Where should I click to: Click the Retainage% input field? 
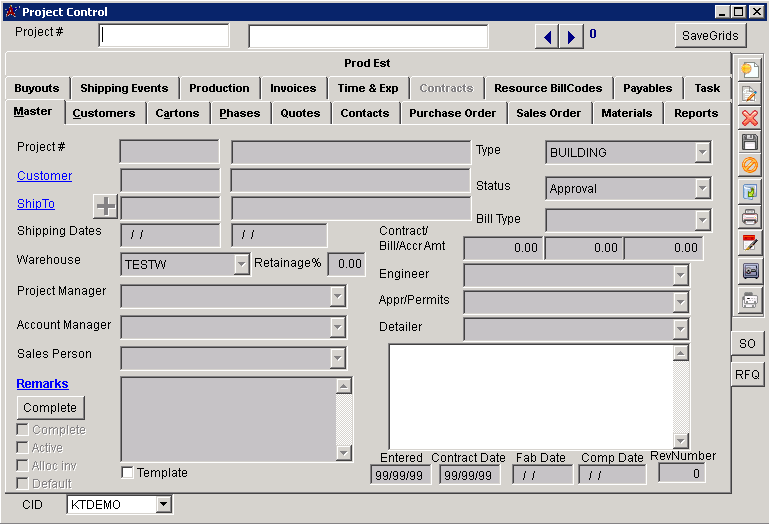point(346,264)
